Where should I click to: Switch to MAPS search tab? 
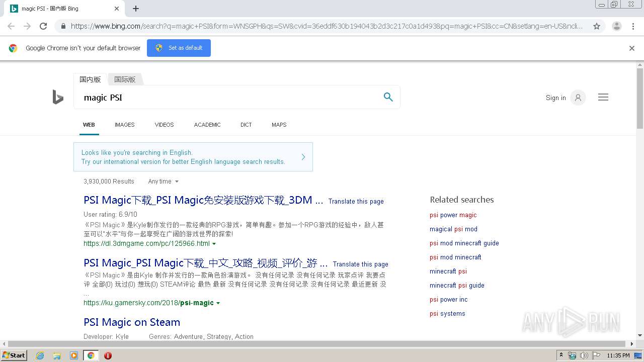point(279,125)
